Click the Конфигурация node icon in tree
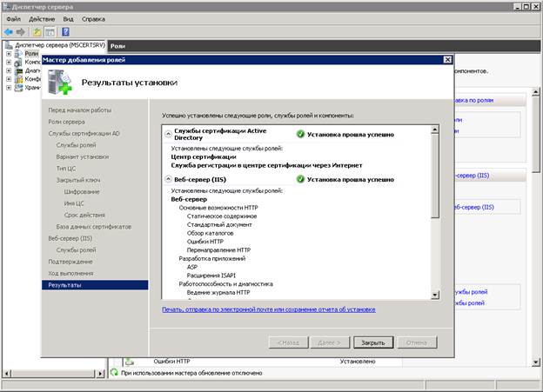 click(x=18, y=79)
